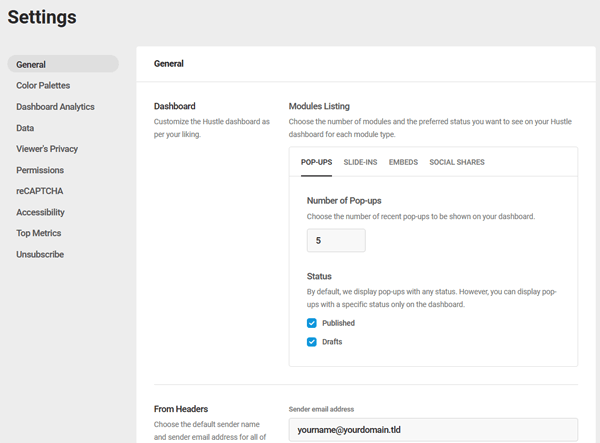Click the Number of Pop-ups label
This screenshot has width=600, height=443.
pyautogui.click(x=344, y=200)
